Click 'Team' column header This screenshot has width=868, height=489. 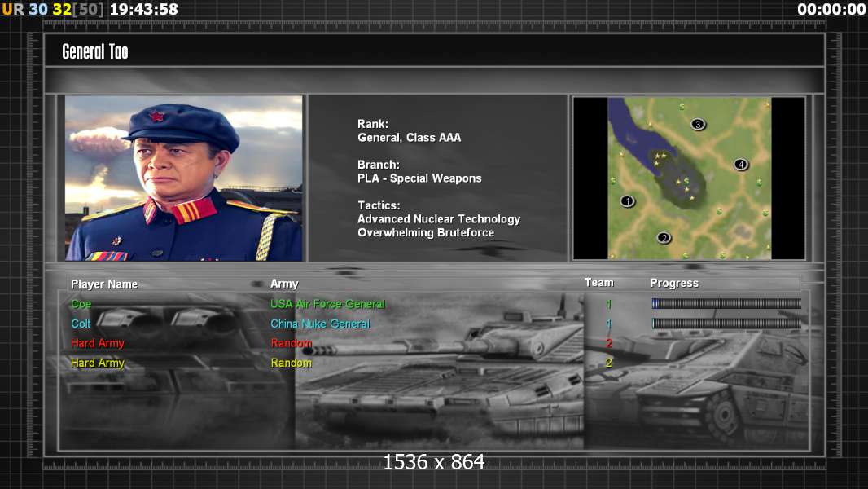click(599, 283)
